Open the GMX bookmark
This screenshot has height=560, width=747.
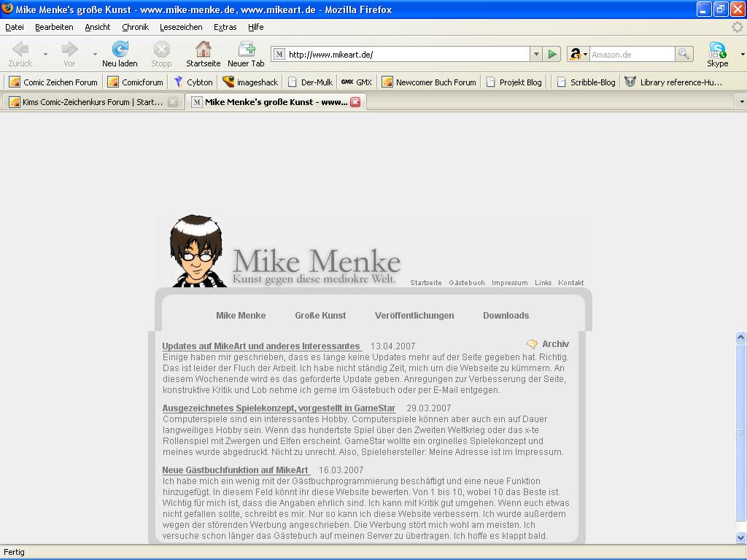point(357,82)
